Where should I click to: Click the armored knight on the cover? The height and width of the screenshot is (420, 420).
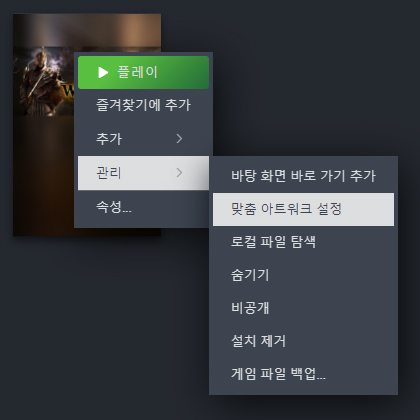point(39,82)
